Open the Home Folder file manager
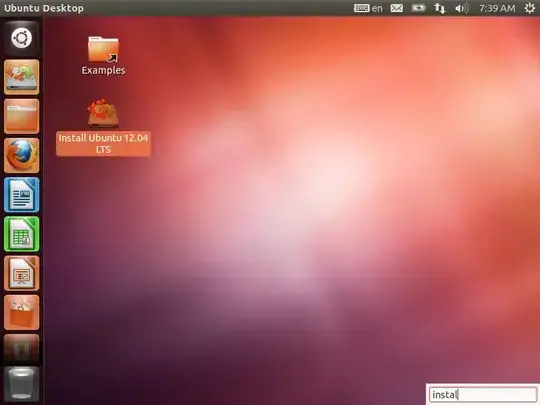This screenshot has height=405, width=540. pos(21,116)
